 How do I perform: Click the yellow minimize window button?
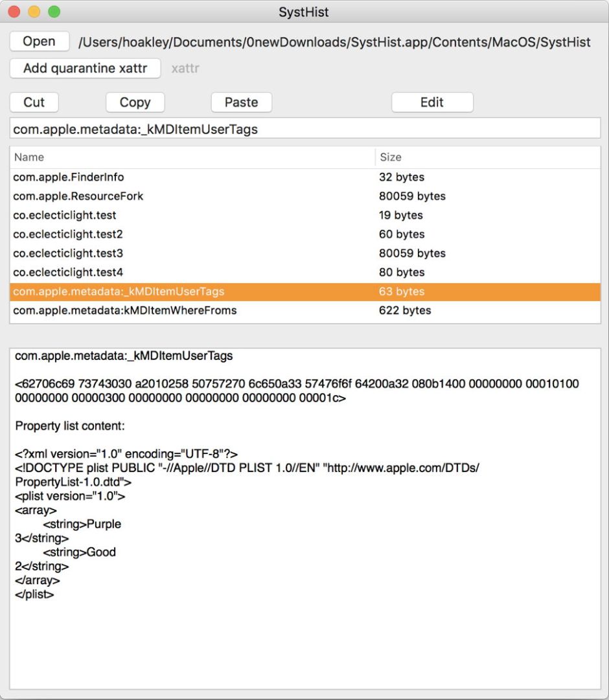(x=34, y=12)
